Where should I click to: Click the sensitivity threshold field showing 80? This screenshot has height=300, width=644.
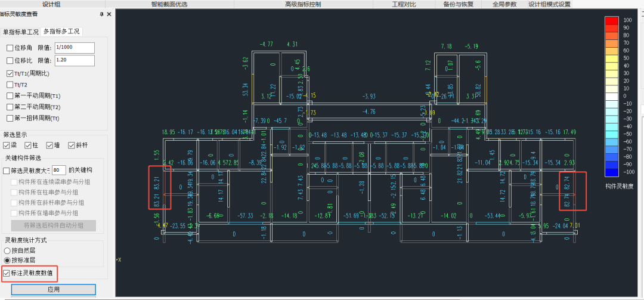pyautogui.click(x=58, y=171)
